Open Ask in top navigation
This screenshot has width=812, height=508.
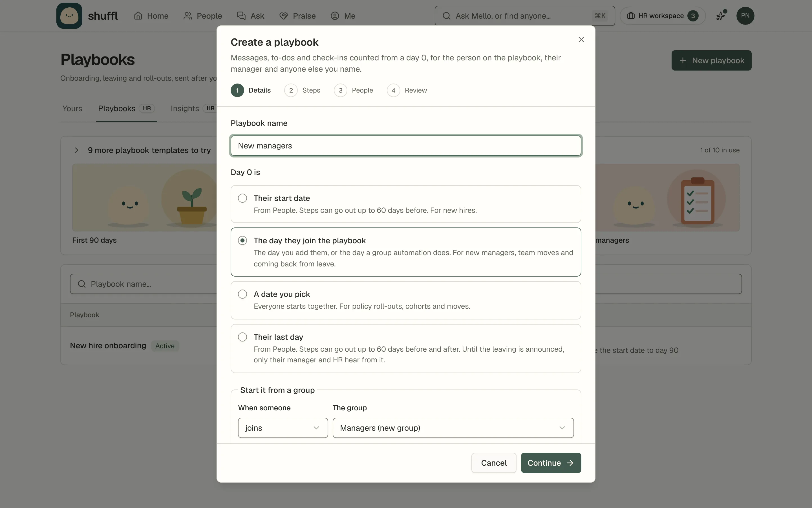[250, 16]
